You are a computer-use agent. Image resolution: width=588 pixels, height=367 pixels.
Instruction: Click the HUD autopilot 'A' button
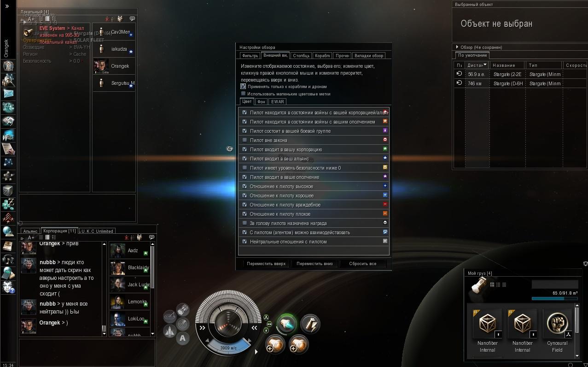coord(183,338)
